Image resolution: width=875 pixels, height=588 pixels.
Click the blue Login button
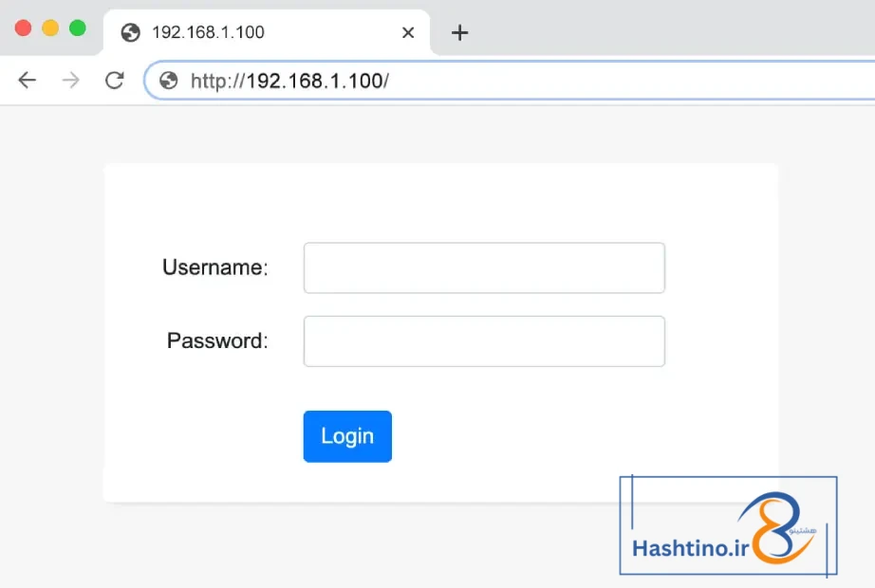click(x=347, y=436)
